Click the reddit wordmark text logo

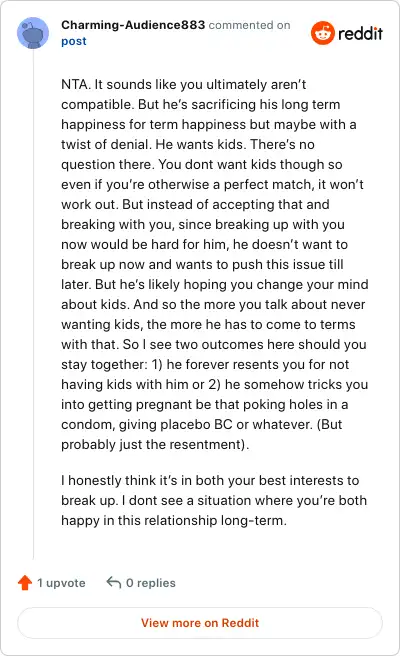click(360, 33)
